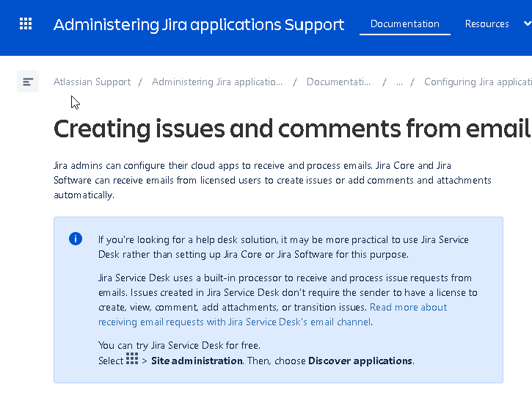532x398 pixels.
Task: Click text Jira Service Desk uses a built-in processor
Action: (288, 300)
